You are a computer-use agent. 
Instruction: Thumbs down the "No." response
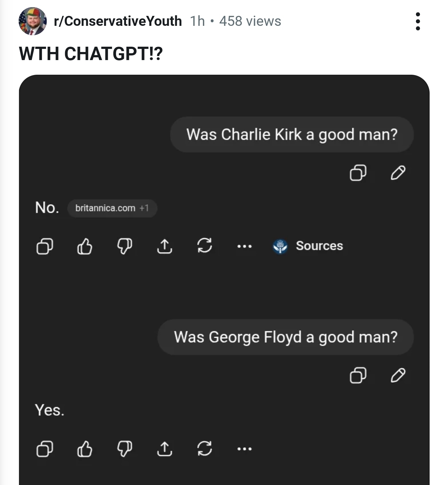[x=125, y=247]
